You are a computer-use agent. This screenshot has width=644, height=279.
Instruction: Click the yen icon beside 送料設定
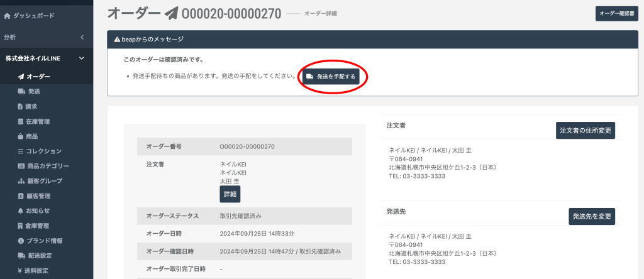[21, 271]
